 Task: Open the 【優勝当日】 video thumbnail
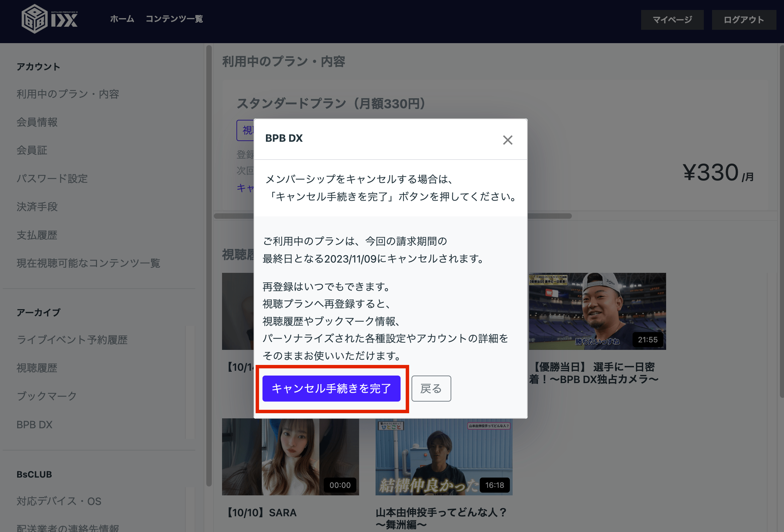597,311
